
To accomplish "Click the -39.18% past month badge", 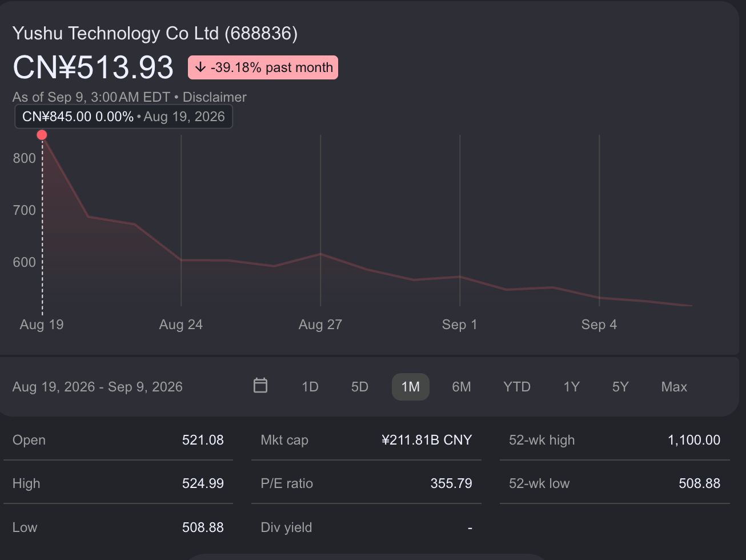I will coord(263,67).
